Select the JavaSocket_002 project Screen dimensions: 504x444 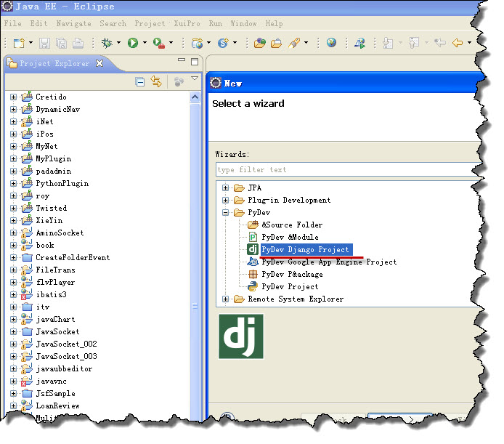pyautogui.click(x=66, y=344)
